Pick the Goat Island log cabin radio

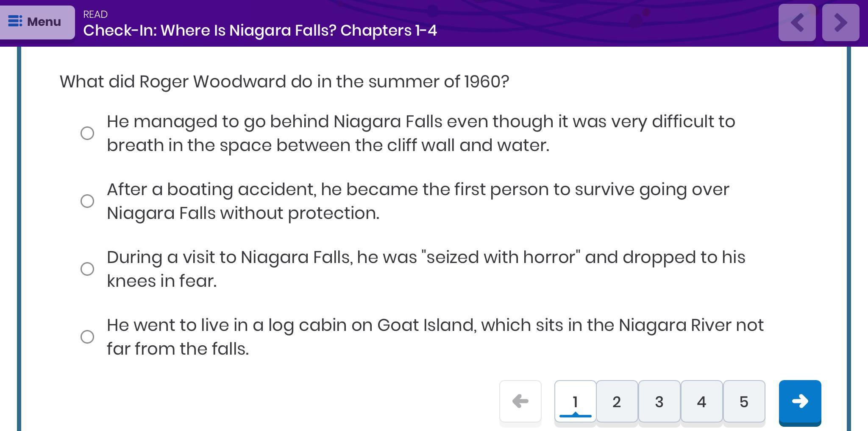87,337
